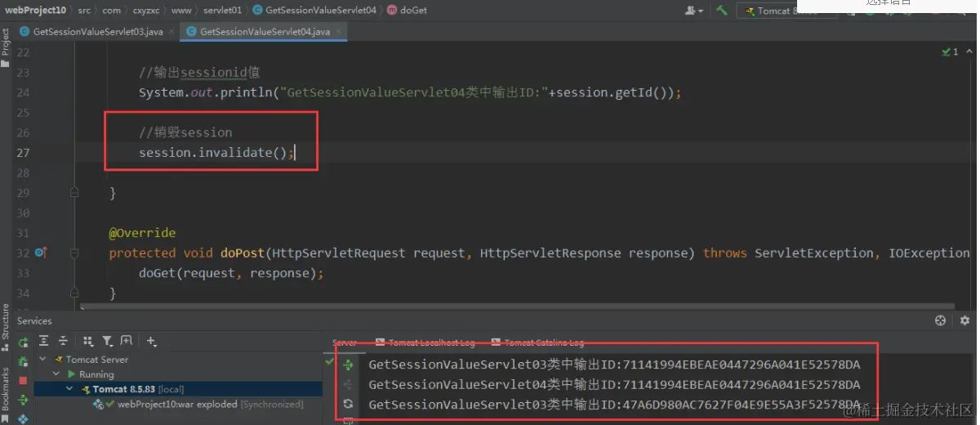Collapse the Tomcat Server tree node
980x425 pixels.
tap(43, 360)
